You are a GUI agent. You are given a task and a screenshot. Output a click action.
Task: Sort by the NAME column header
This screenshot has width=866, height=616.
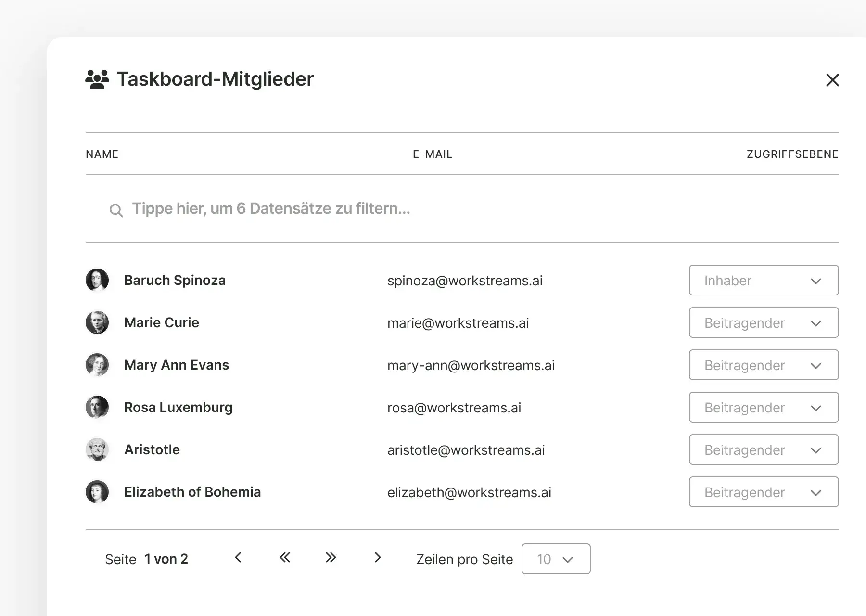tap(102, 154)
